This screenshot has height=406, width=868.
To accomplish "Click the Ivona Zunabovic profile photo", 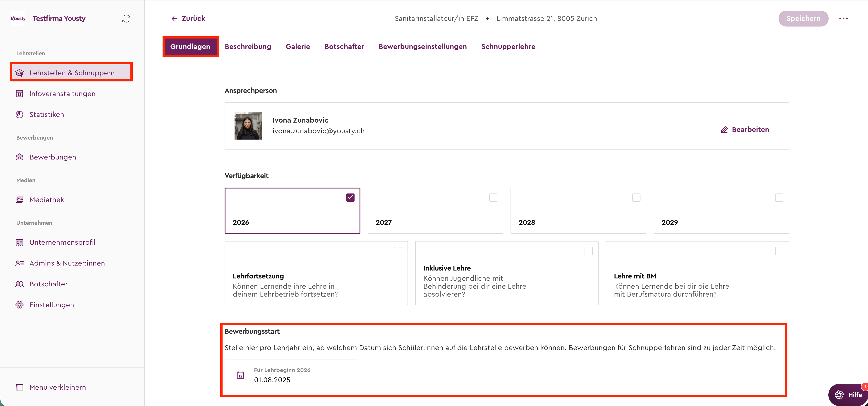I will (x=248, y=126).
